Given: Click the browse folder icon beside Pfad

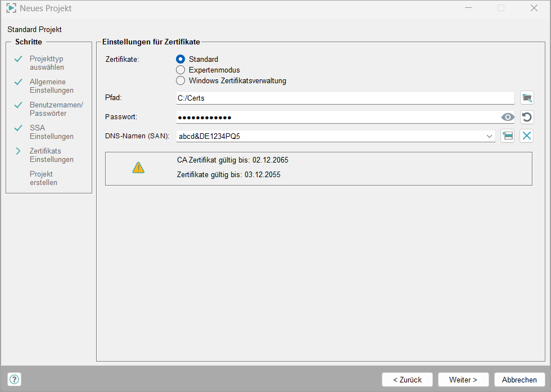Looking at the screenshot, I should (x=526, y=98).
